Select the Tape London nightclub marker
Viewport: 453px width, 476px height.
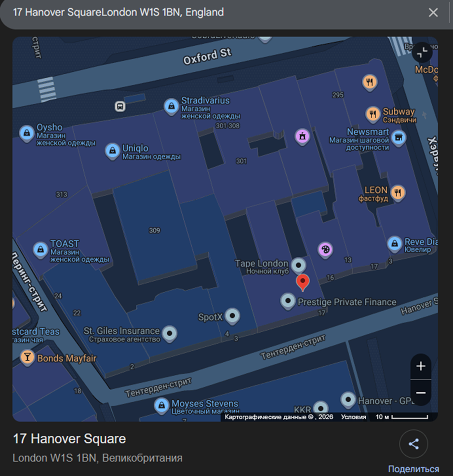(x=299, y=266)
